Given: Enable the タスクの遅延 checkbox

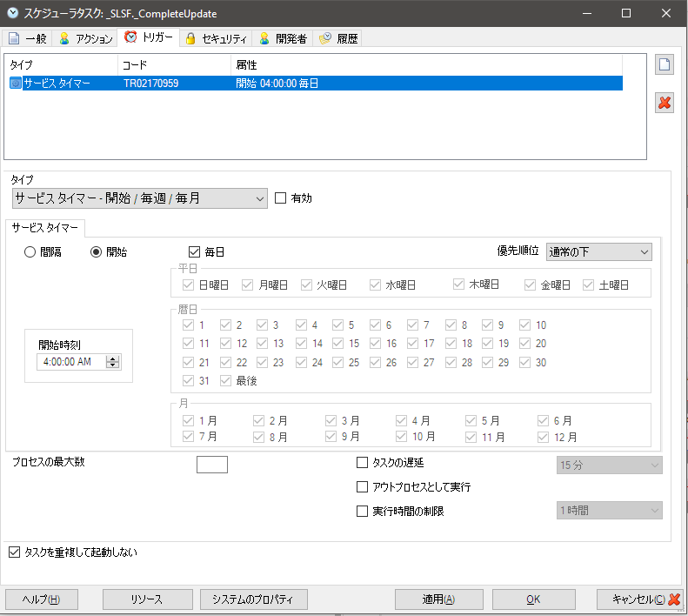Looking at the screenshot, I should coord(362,462).
